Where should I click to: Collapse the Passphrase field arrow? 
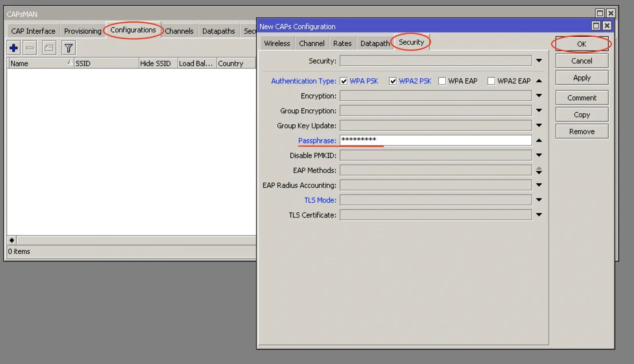(x=539, y=140)
